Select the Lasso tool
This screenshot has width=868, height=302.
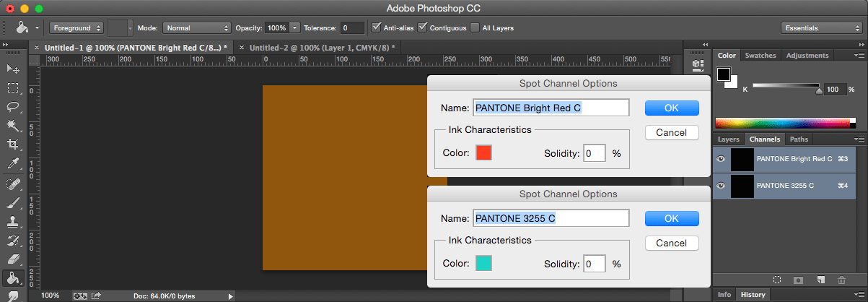point(12,107)
